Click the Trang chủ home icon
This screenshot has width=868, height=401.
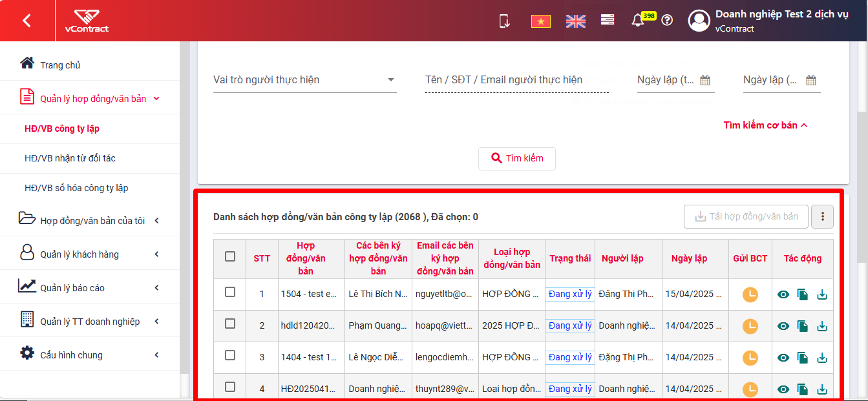27,63
